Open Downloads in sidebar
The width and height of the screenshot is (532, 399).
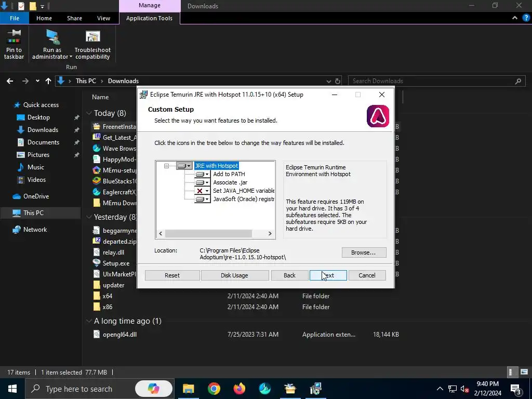(x=43, y=130)
